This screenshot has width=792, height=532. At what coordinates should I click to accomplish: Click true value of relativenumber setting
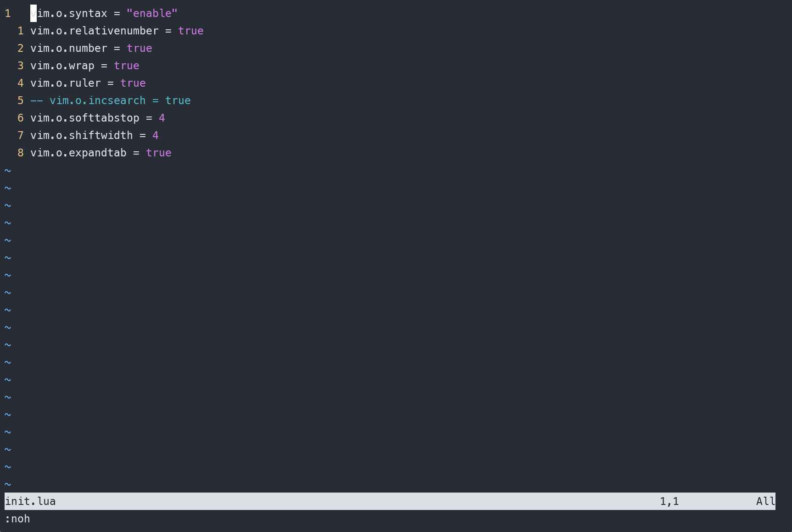pos(191,31)
